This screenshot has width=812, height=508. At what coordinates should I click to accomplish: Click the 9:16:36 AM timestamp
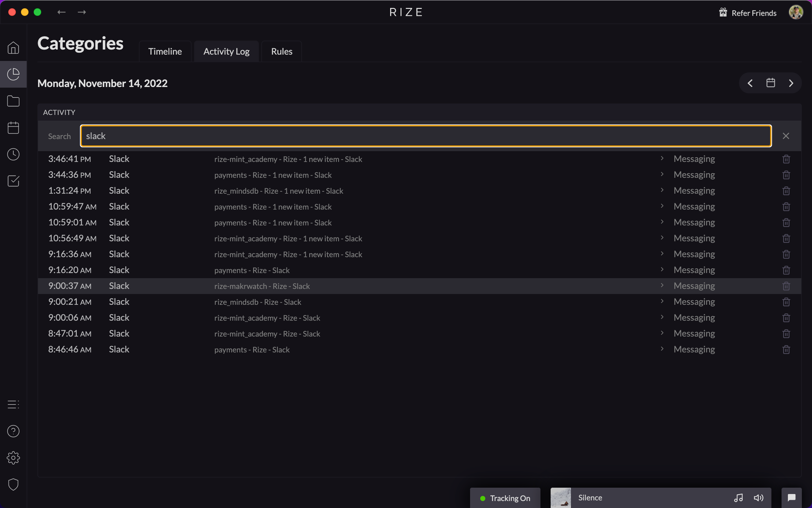coord(70,254)
